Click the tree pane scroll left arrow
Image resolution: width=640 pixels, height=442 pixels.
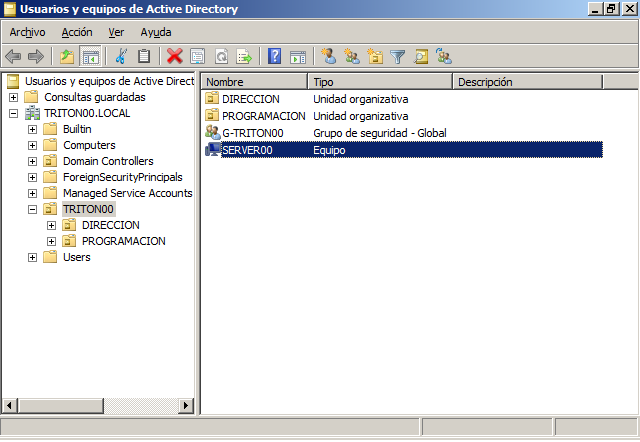[x=10, y=406]
